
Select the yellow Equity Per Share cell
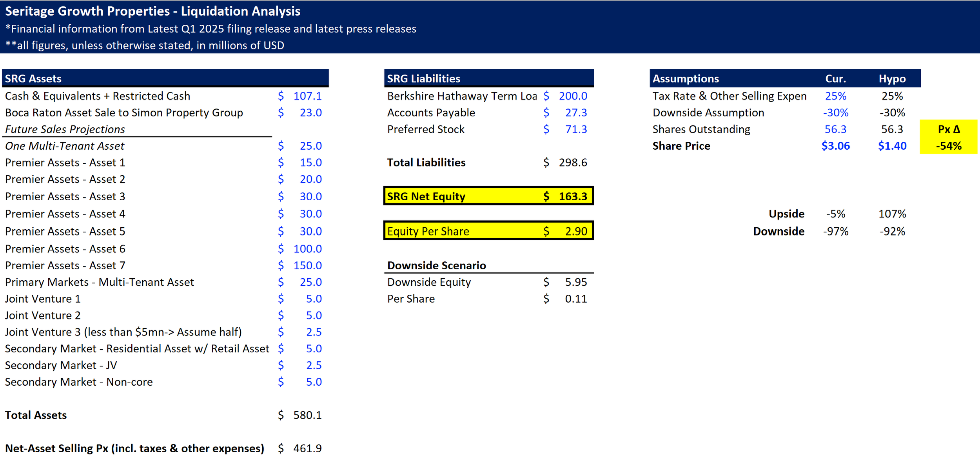click(489, 231)
